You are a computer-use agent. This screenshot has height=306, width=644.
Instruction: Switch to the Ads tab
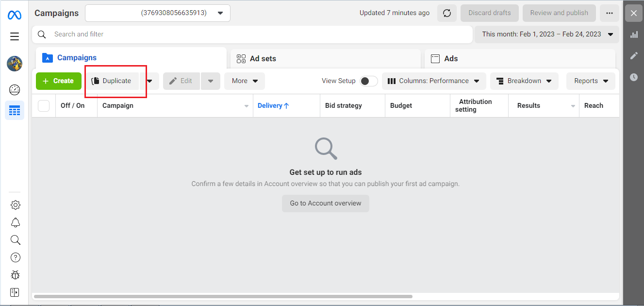[x=520, y=59]
